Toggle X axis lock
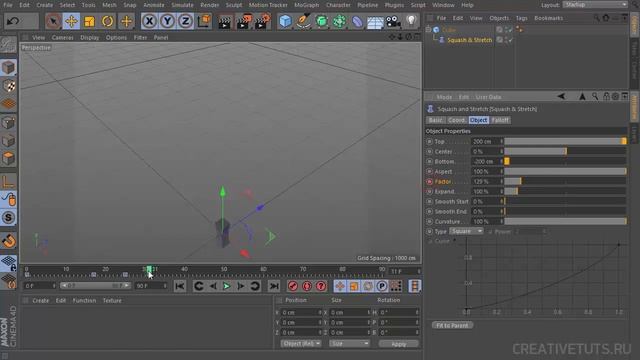Image resolution: width=640 pixels, height=360 pixels. 149,21
